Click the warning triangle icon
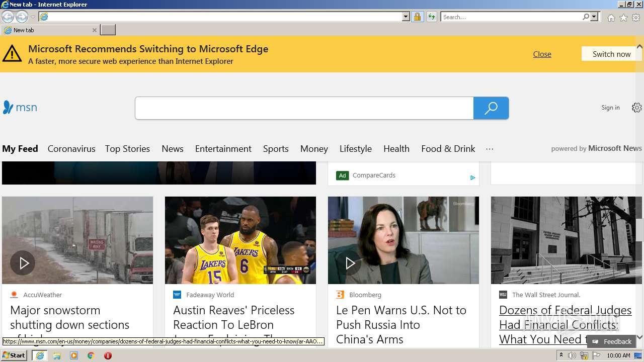The image size is (644, 362). click(12, 53)
